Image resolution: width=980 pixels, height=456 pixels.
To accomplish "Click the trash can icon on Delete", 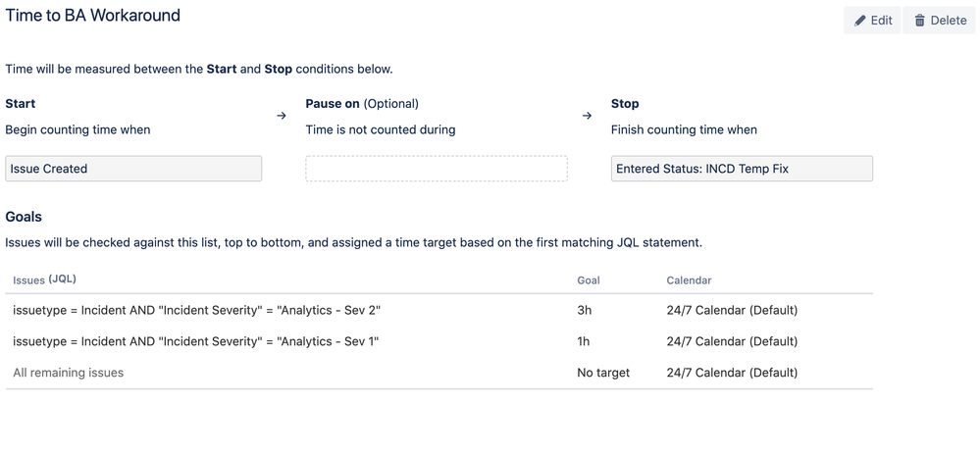I will [x=919, y=21].
